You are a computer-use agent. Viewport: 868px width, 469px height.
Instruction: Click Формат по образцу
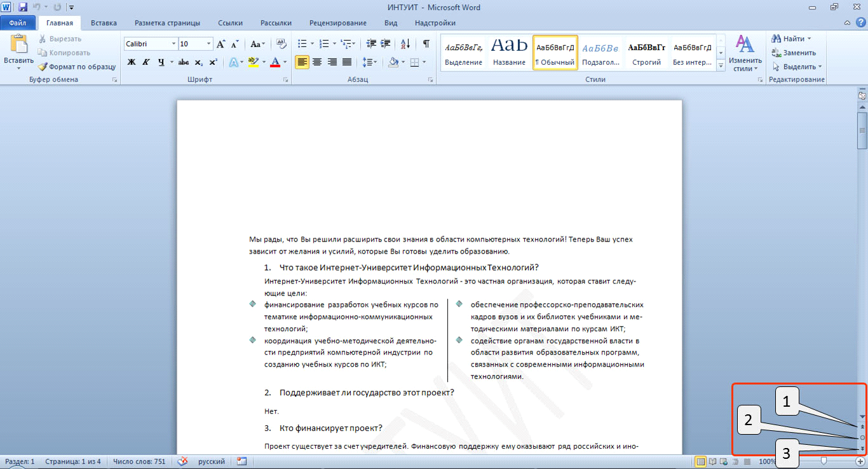[76, 66]
